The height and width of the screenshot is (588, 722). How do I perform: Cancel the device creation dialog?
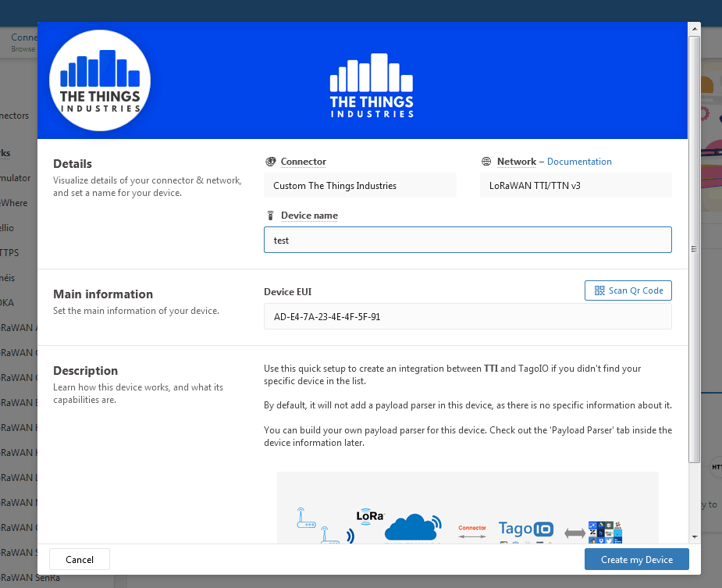[x=80, y=559]
